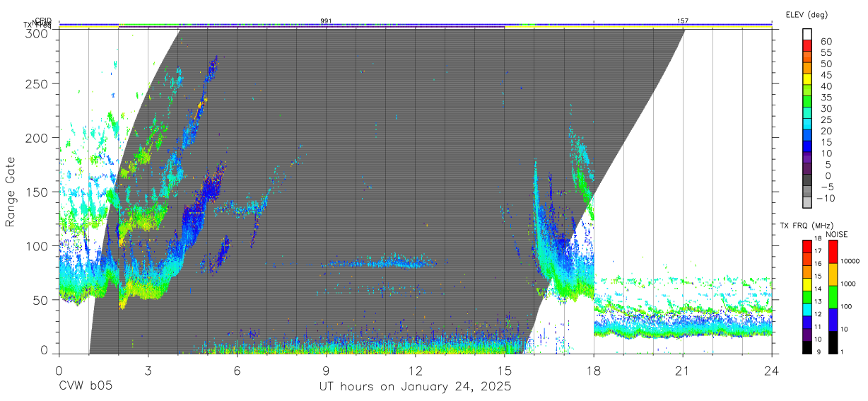Click the NOISE legend title

835,234
